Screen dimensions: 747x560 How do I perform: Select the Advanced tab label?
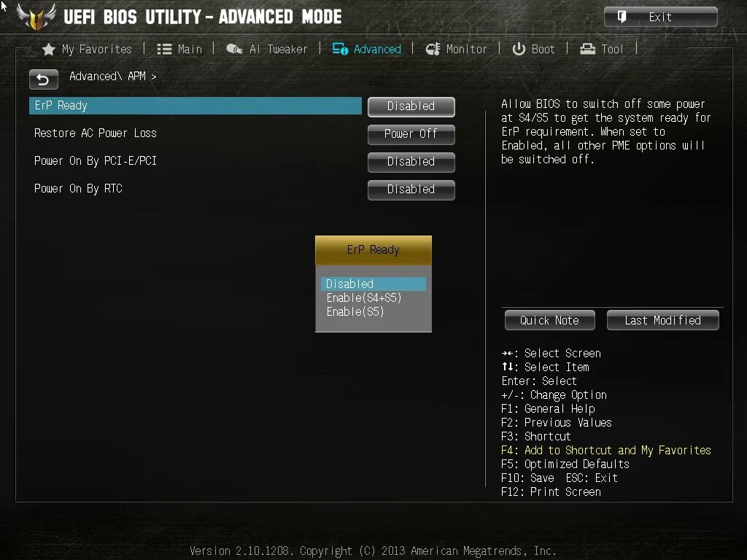(377, 50)
